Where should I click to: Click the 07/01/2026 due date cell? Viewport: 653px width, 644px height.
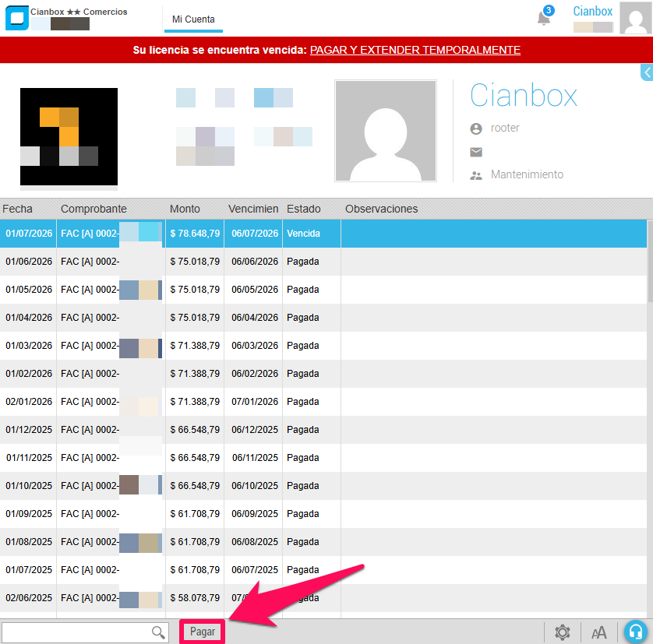click(x=255, y=402)
